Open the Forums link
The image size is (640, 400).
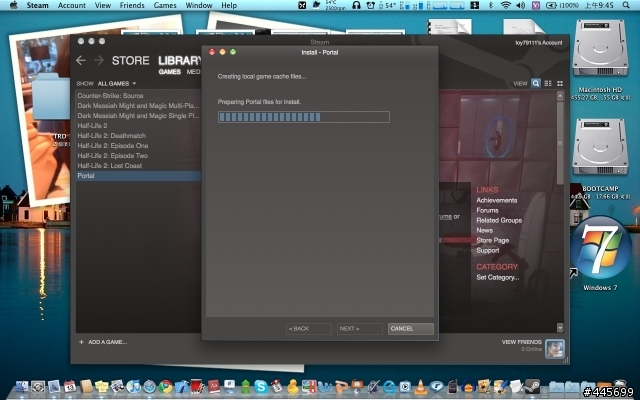(487, 210)
